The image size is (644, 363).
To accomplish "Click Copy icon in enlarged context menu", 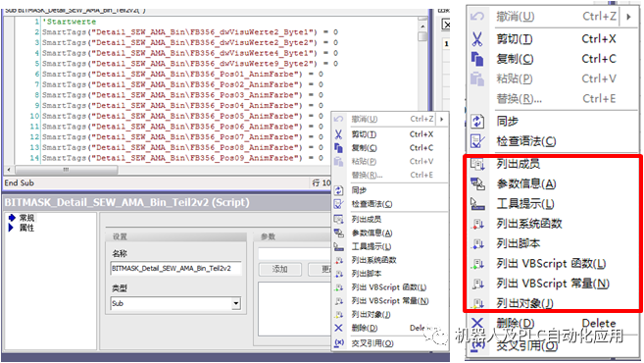I will click(x=476, y=59).
